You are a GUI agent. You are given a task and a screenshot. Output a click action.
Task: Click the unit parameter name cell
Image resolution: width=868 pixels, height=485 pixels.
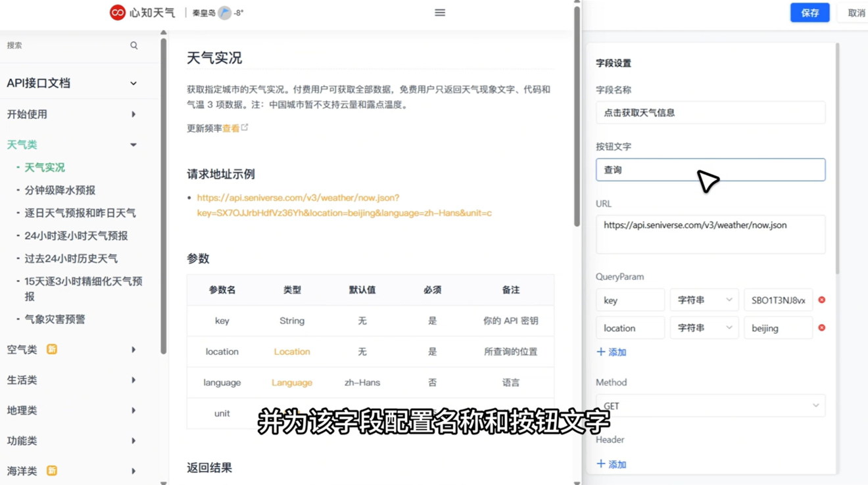[222, 413]
